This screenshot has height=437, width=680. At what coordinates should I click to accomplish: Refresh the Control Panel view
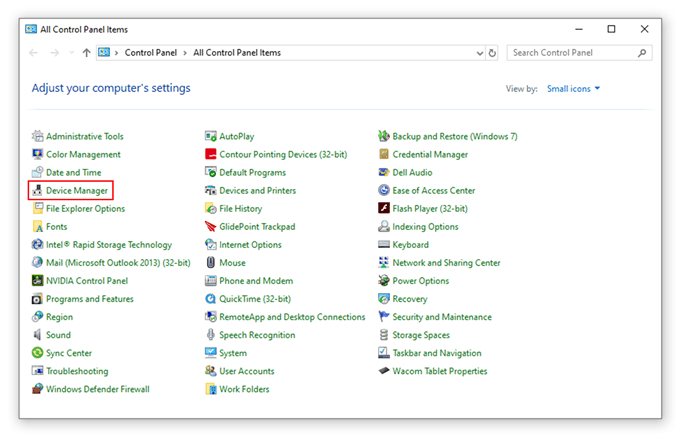click(492, 52)
